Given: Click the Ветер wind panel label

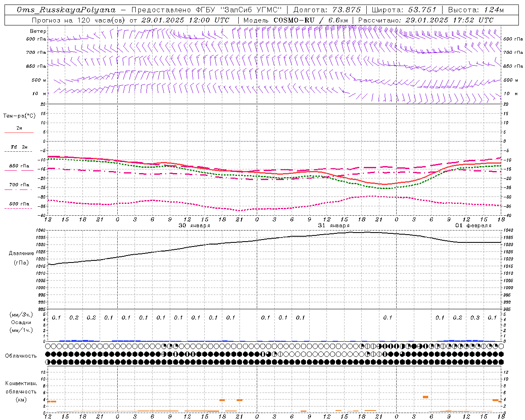Looking at the screenshot, I should point(38,31).
